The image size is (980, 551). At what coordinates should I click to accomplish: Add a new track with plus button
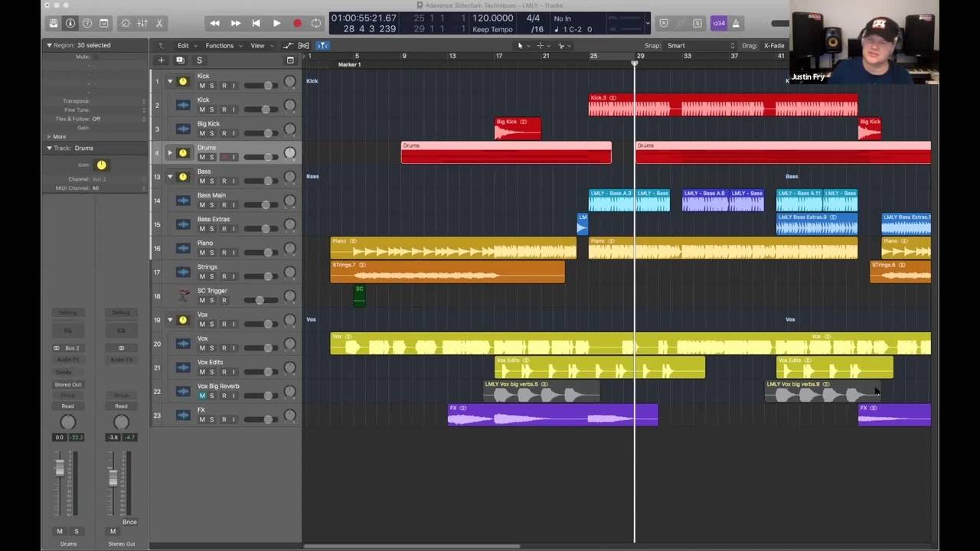point(161,60)
